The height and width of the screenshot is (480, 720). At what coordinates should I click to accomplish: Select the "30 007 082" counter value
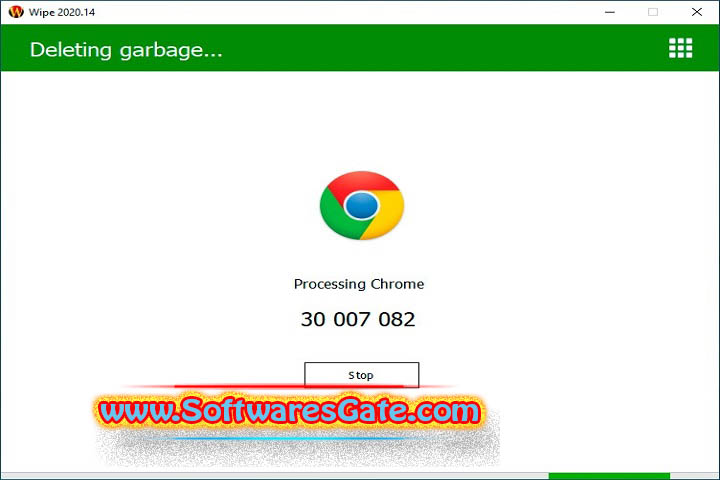click(x=358, y=319)
